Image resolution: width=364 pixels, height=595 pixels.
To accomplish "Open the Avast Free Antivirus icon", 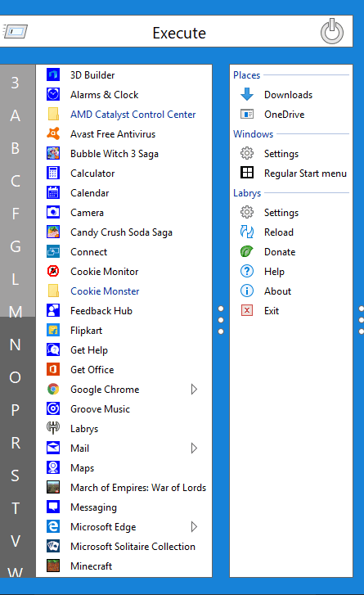I will tap(53, 133).
